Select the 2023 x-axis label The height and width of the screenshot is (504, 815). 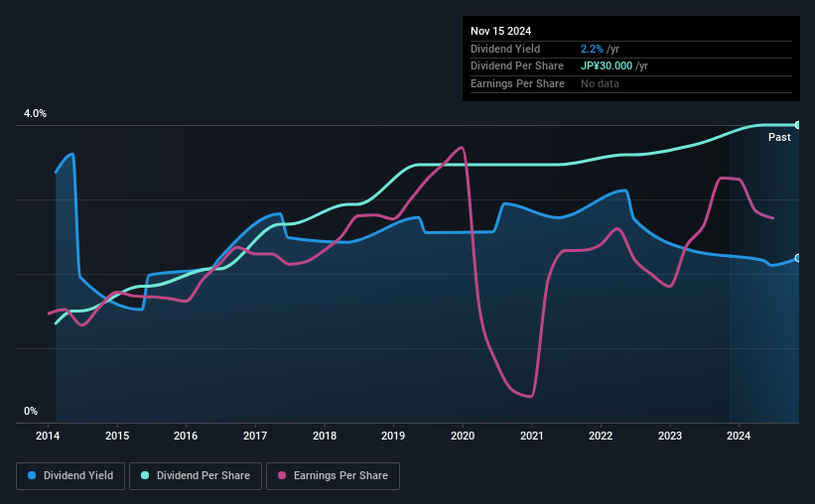click(670, 436)
